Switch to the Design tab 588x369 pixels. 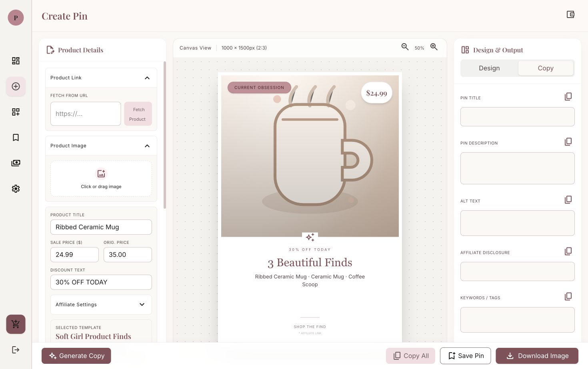point(489,68)
